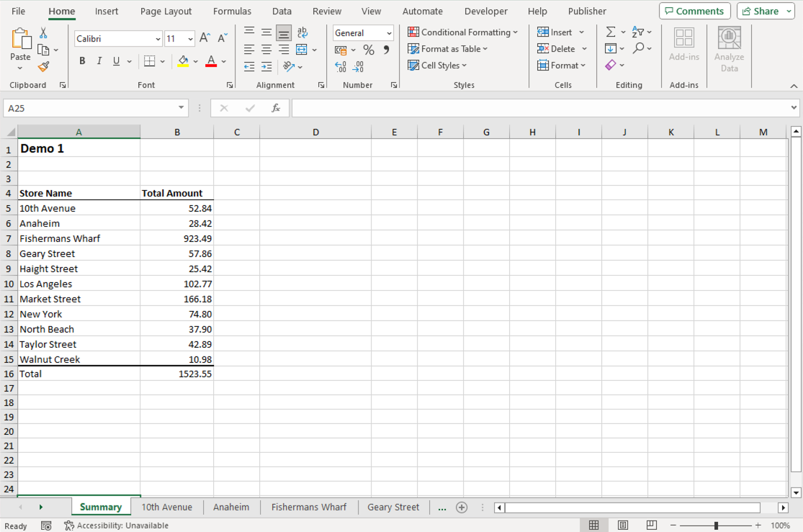
Task: Open the Fill Color swatch dropdown
Action: click(194, 60)
